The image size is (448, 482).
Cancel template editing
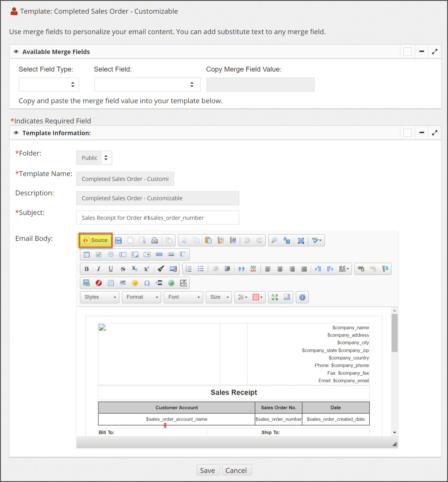236,470
